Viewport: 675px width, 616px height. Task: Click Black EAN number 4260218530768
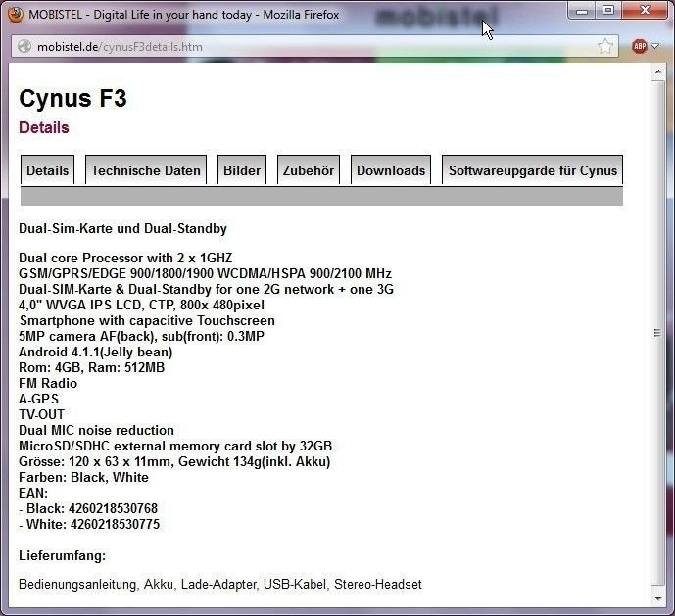click(x=114, y=509)
